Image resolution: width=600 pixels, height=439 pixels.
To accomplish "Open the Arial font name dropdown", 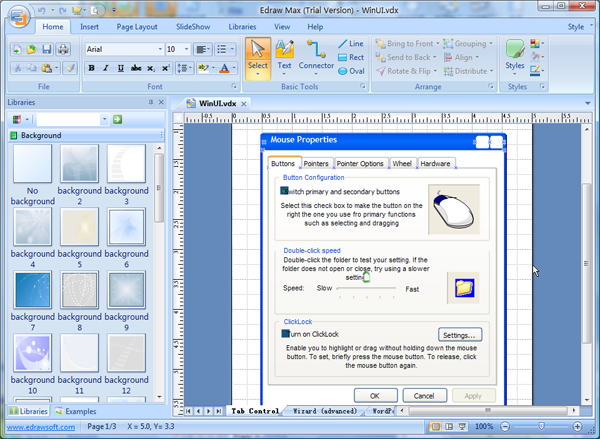I will point(158,49).
